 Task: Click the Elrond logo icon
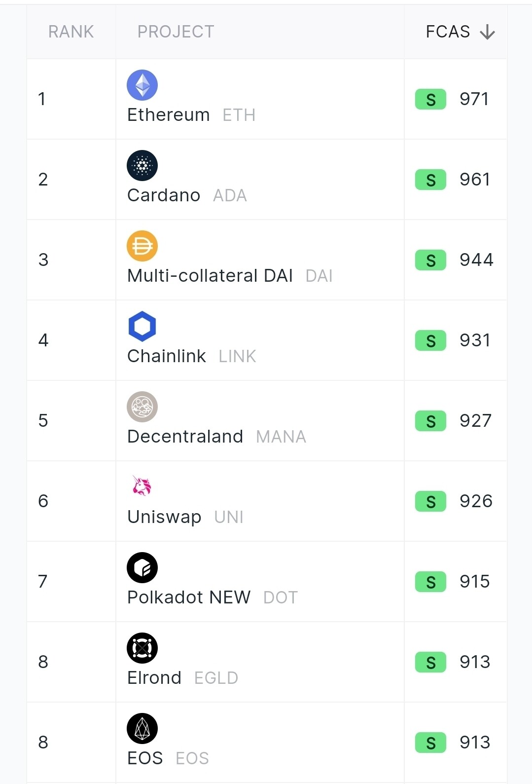click(x=142, y=648)
